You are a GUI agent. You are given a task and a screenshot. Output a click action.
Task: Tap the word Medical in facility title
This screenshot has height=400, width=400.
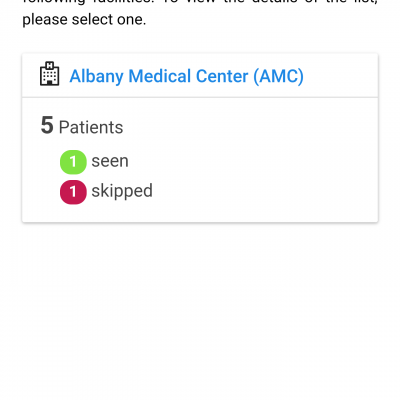pos(160,76)
